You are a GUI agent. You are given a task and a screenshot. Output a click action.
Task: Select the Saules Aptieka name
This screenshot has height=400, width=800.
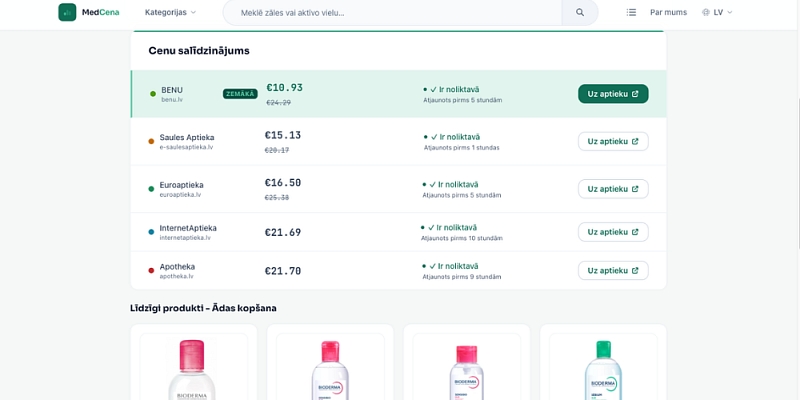[187, 137]
